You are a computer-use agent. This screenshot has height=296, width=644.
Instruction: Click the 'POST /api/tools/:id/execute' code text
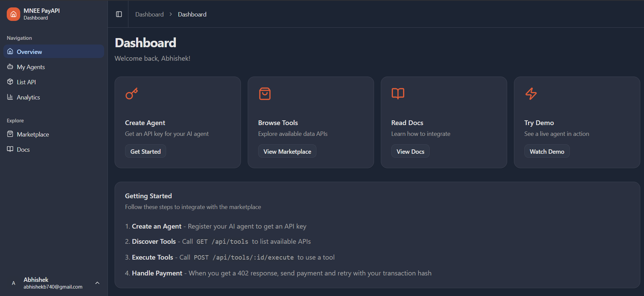click(x=244, y=258)
